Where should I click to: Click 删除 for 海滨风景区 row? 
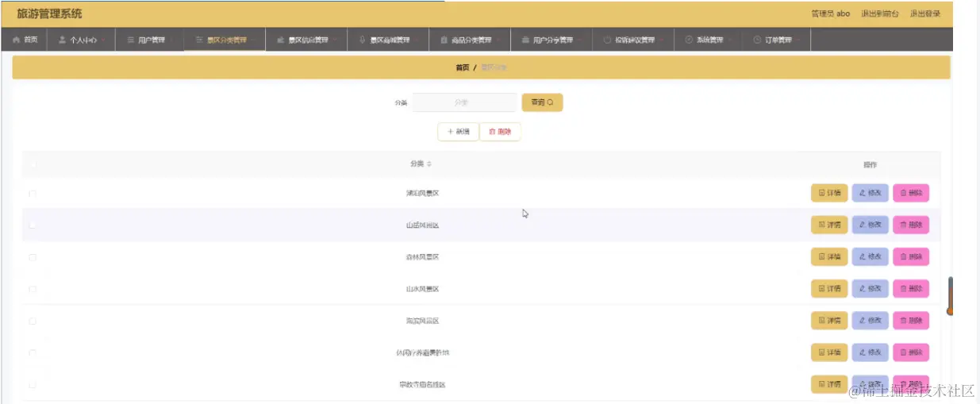click(911, 320)
